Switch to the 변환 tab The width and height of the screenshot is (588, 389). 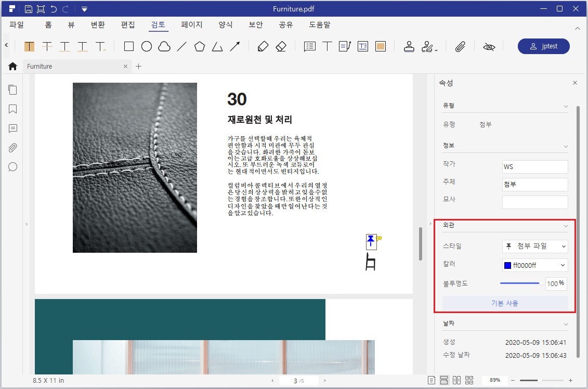(98, 25)
